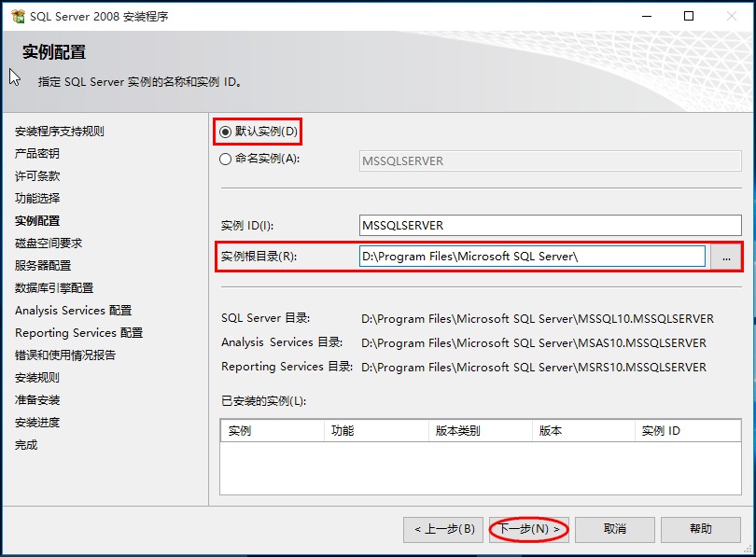This screenshot has width=756, height=557.
Task: Open the 许可条款 step
Action: [x=37, y=175]
